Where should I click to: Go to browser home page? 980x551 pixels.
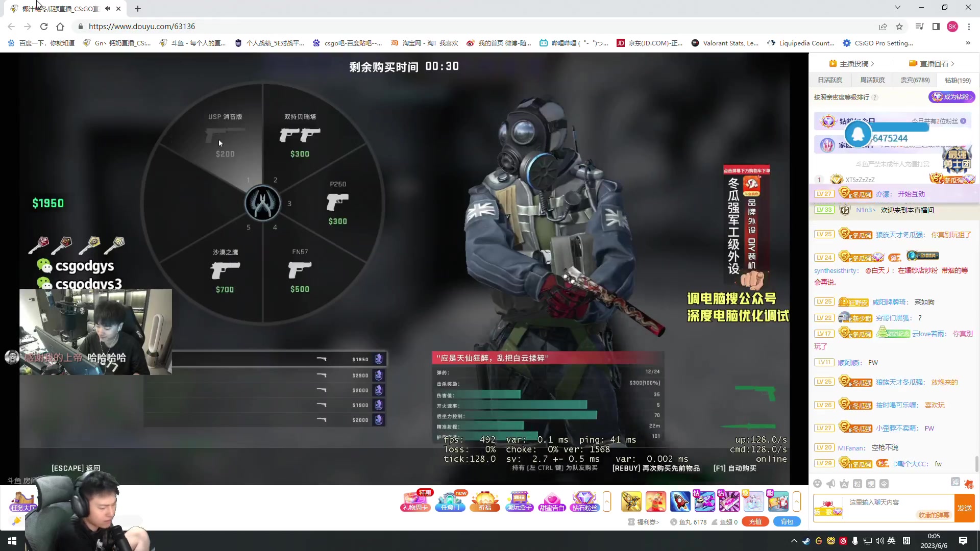point(60,27)
